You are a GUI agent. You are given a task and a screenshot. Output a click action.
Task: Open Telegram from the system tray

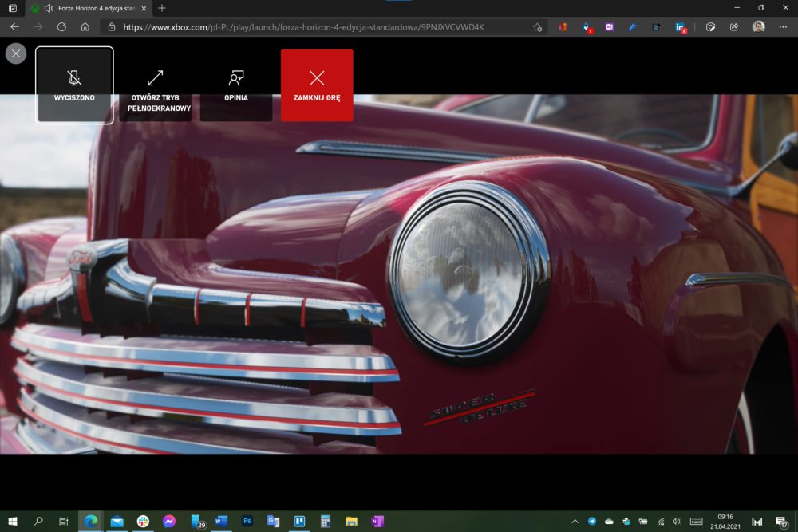pyautogui.click(x=592, y=522)
